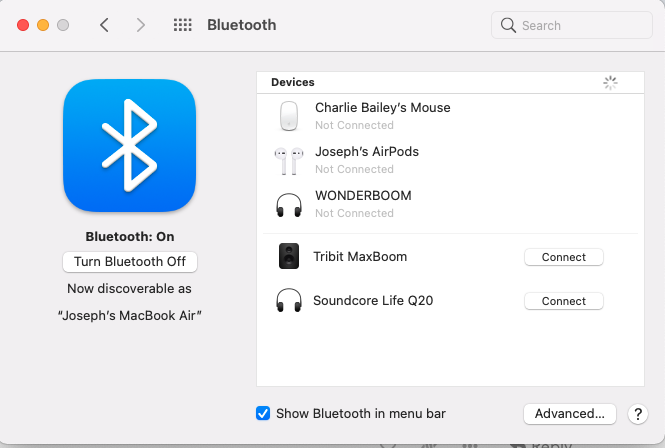Click the Search input field
The height and width of the screenshot is (448, 665).
tap(572, 25)
